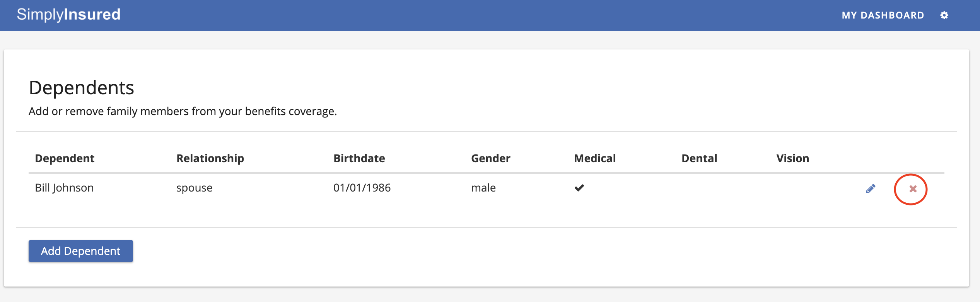
Task: Click the spouse relationship cell
Action: click(194, 188)
